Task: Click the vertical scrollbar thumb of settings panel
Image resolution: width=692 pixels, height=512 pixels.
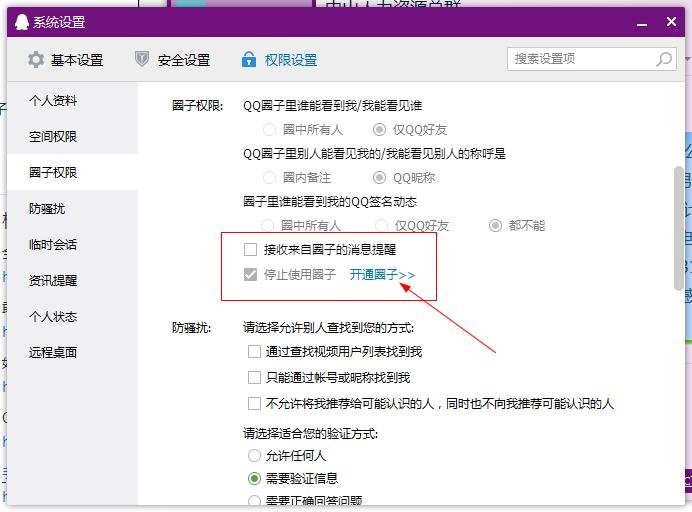Action: point(679,228)
